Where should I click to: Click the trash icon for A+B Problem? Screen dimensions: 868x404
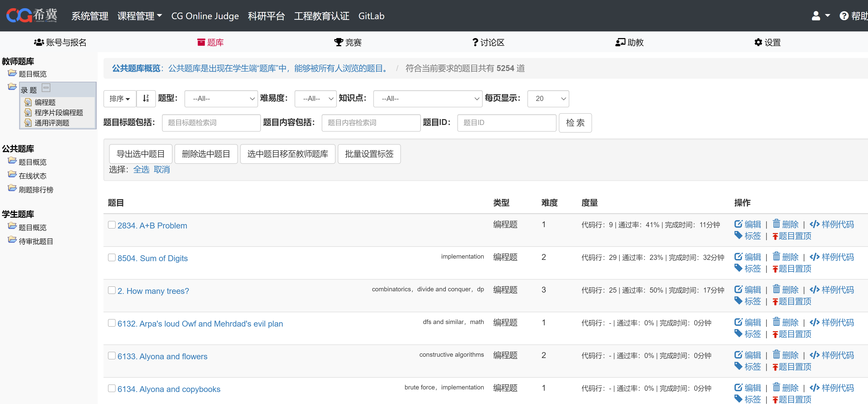click(x=776, y=224)
